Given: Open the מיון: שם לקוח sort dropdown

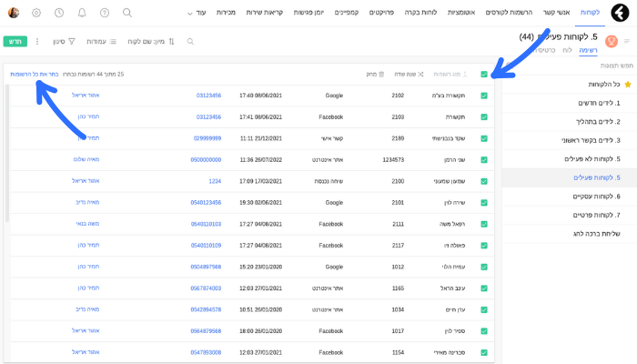Looking at the screenshot, I should tap(151, 42).
